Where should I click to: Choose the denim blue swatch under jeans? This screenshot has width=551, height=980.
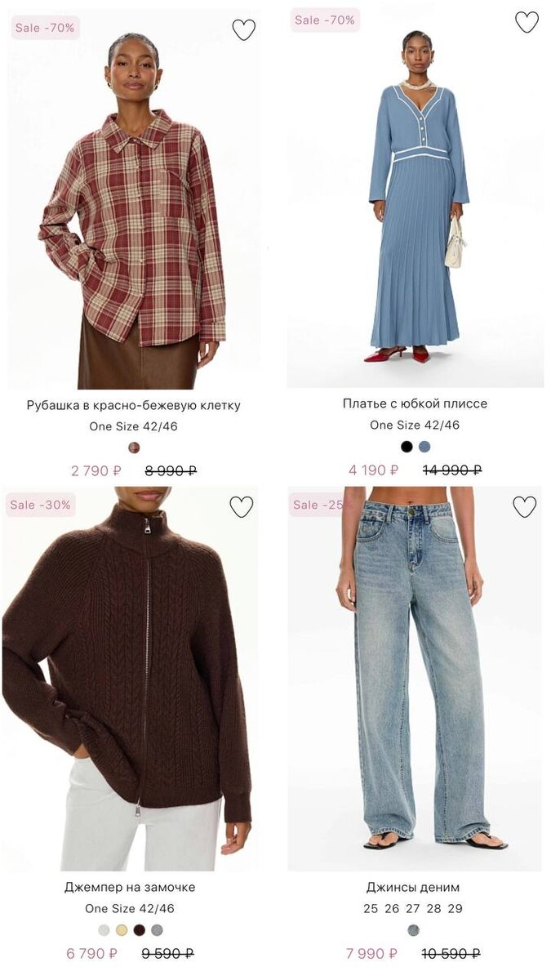pos(413,930)
